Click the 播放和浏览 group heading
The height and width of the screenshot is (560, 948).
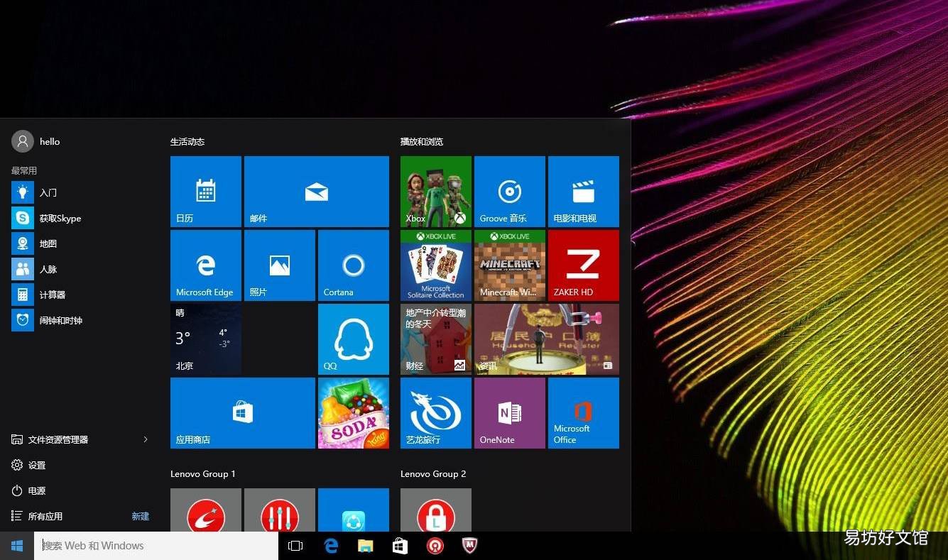tap(422, 141)
